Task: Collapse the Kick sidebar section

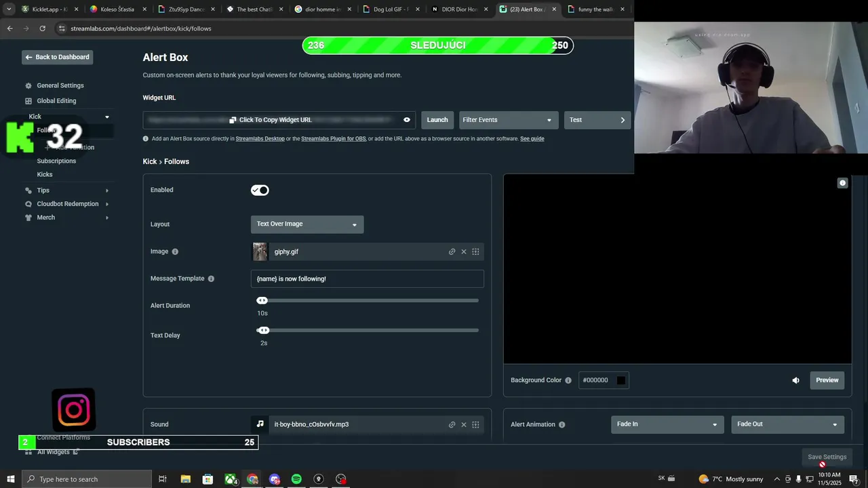Action: coord(106,117)
